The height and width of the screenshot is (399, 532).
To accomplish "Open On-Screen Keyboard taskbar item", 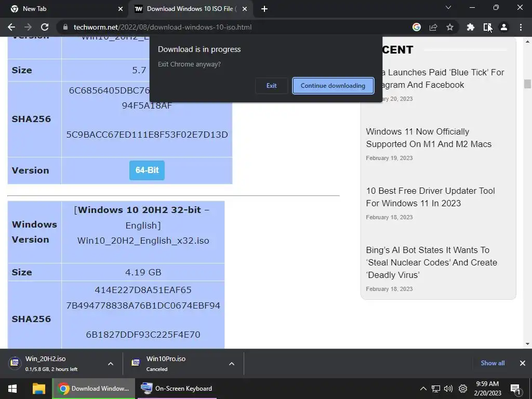I will click(177, 389).
